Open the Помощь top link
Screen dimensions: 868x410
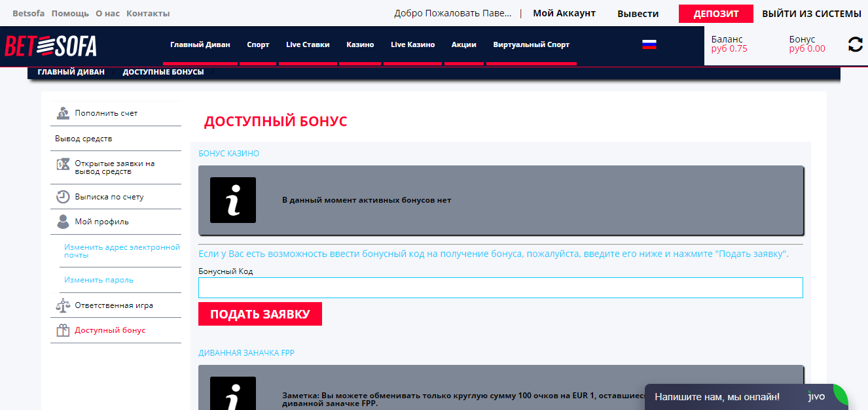tap(70, 13)
